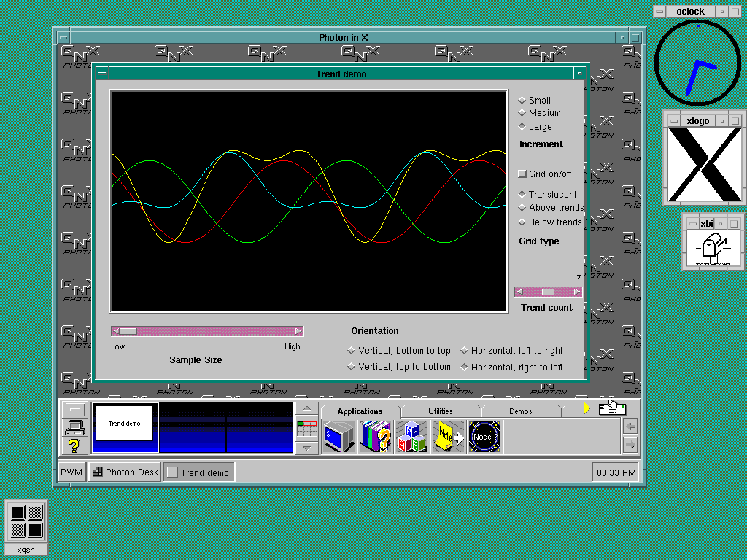
Task: Select the Translucent grid type
Action: tap(522, 195)
